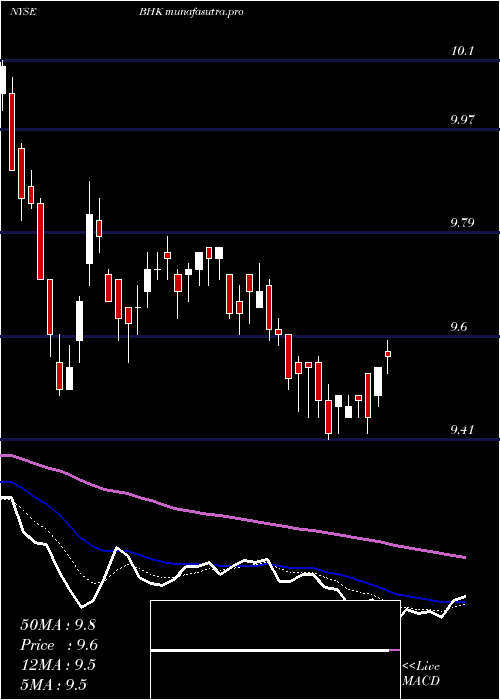Image resolution: width=500 pixels, height=700 pixels.
Task: Click the first white candlestick near 10.1
Action: pos(3,80)
